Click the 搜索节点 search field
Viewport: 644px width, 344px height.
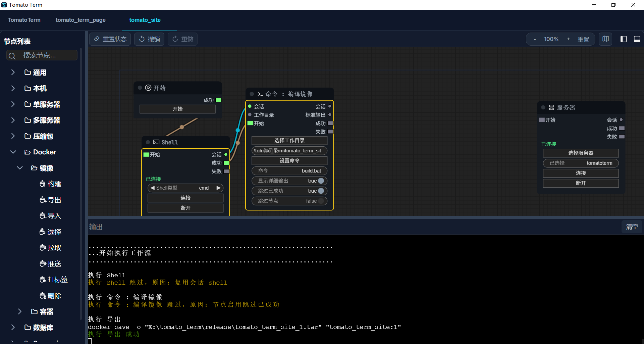[x=47, y=55]
